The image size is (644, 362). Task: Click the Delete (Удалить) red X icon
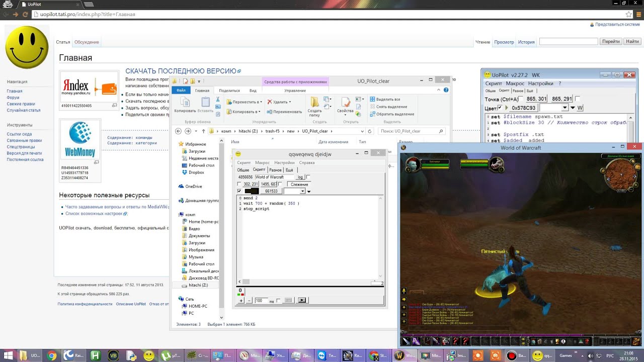270,102
